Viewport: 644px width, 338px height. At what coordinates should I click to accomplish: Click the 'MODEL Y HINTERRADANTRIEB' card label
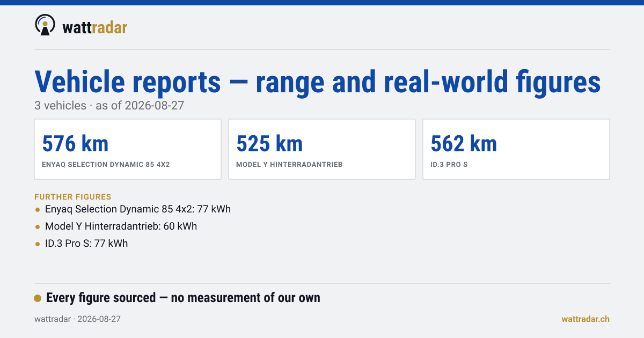289,165
